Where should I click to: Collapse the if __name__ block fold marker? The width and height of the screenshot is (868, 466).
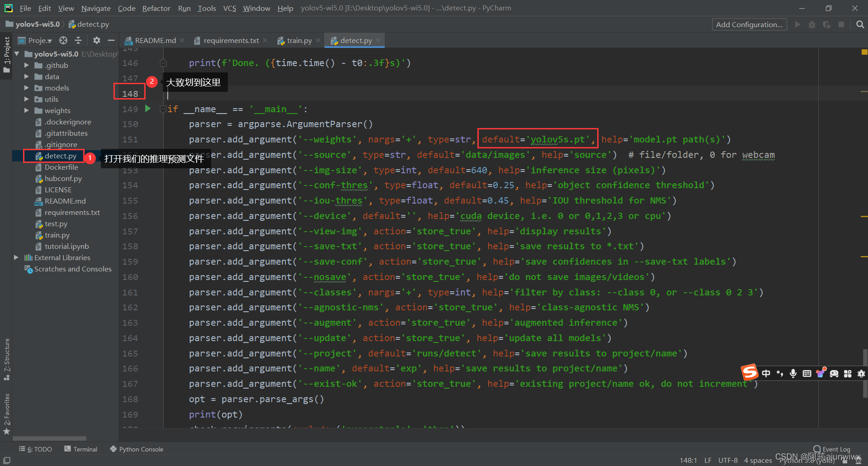click(x=163, y=109)
